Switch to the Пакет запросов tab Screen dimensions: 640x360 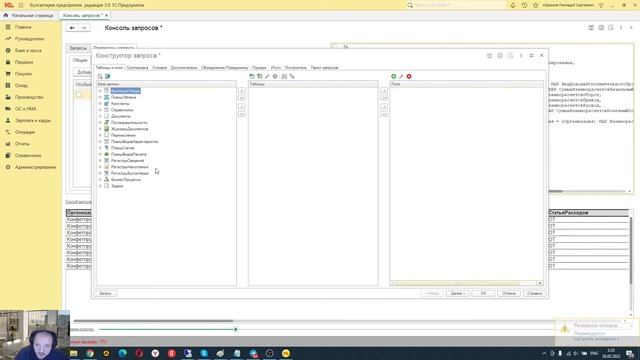(x=324, y=68)
